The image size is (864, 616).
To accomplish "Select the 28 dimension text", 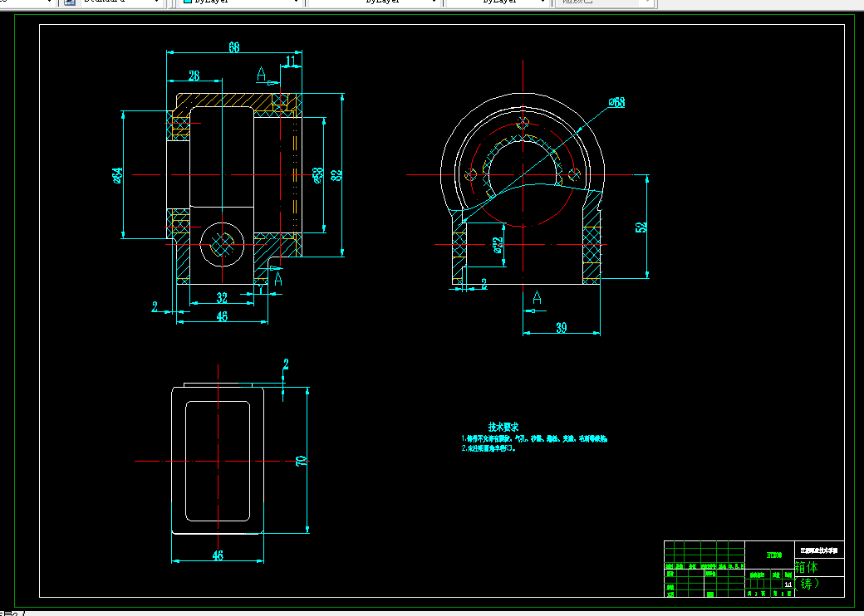I will click(194, 76).
